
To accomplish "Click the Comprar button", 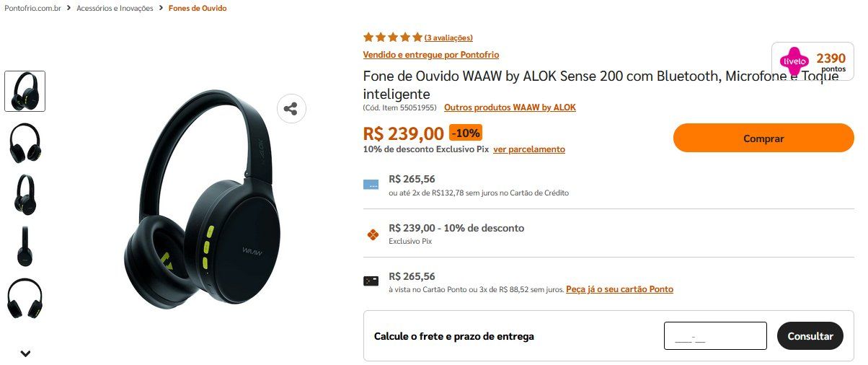I will [x=763, y=138].
